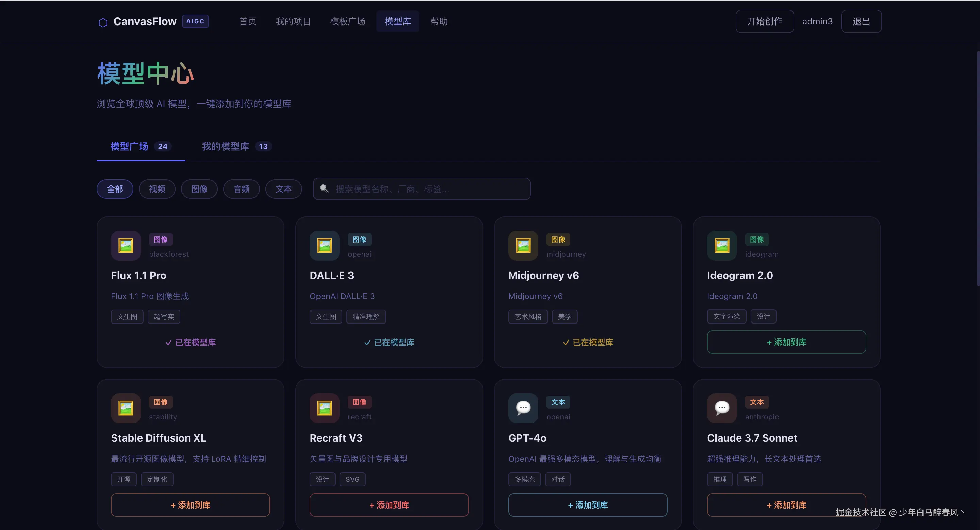Screen dimensions: 980x530
Task: Click the 24 count badge on 模型广场
Action: [x=162, y=146]
